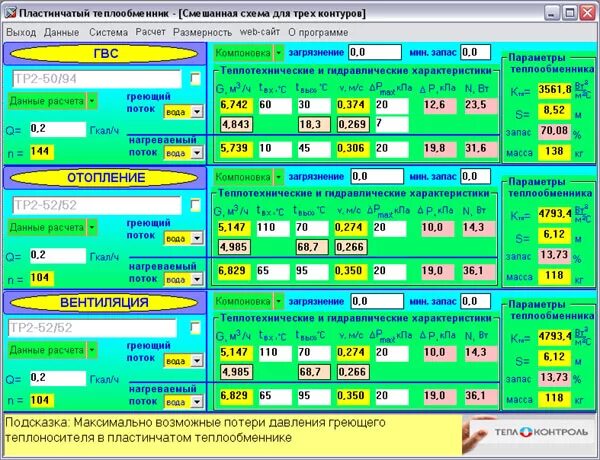Open the Выход menu
The image size is (600, 460).
(x=21, y=32)
